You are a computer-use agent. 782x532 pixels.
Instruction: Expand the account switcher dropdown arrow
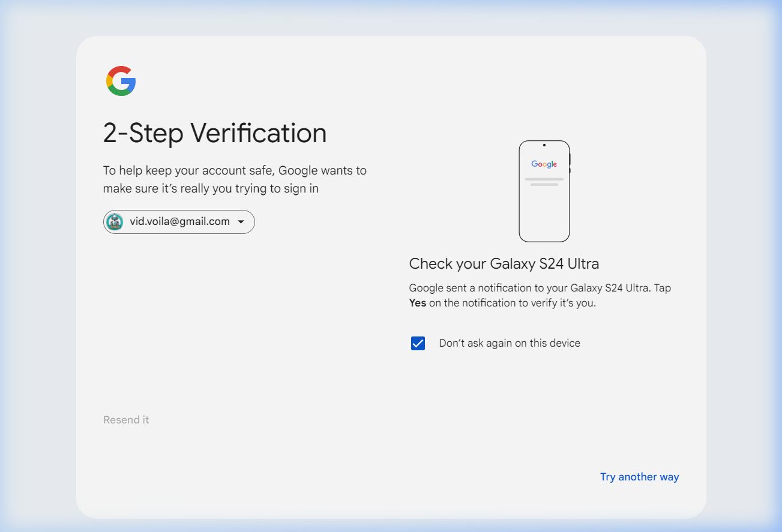pos(241,222)
